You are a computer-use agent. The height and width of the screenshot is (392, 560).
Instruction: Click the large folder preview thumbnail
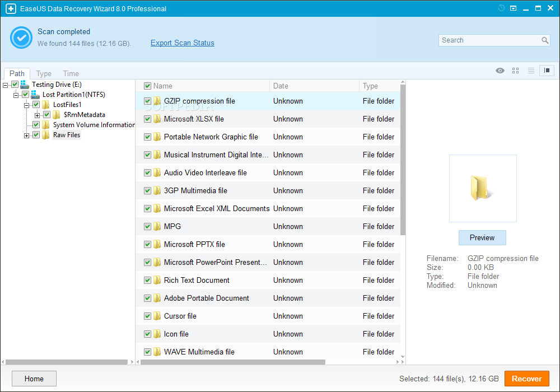[483, 188]
